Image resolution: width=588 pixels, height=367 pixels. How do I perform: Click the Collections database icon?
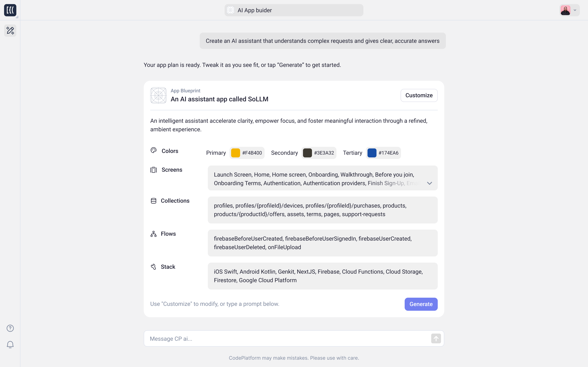point(154,201)
